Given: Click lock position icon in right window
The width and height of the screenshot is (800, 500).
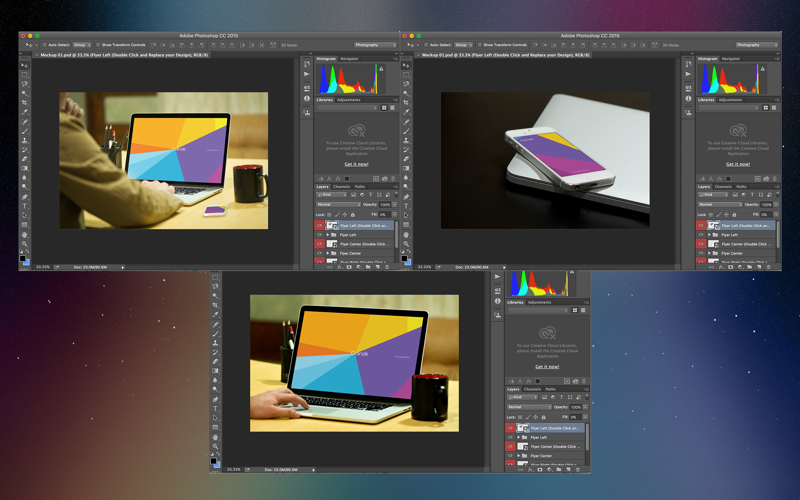Looking at the screenshot, I should coord(726,215).
